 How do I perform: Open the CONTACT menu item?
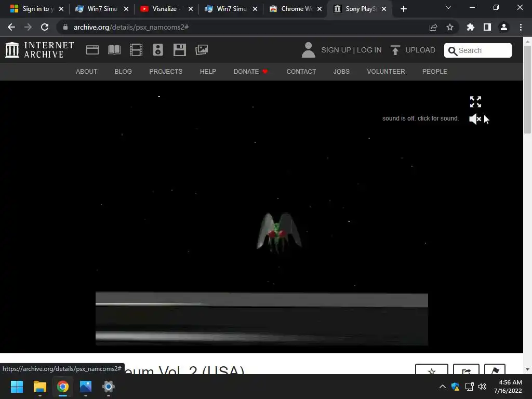[x=301, y=72]
